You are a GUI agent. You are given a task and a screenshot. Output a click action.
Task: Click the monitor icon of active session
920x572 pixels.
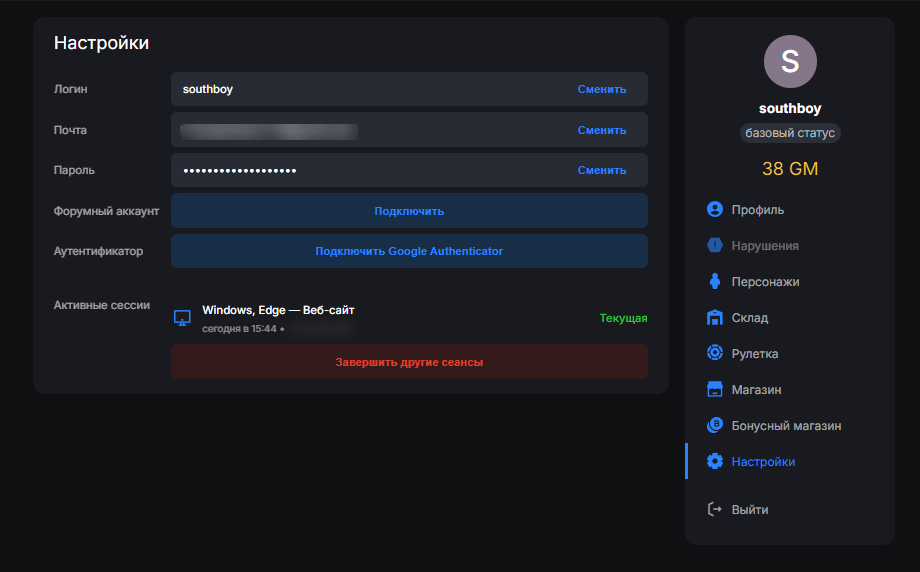click(182, 318)
